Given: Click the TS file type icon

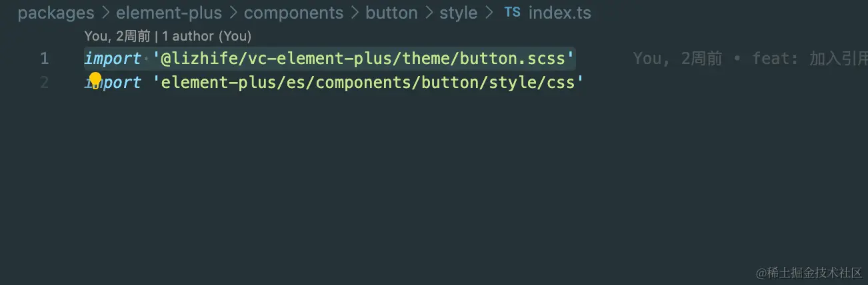Looking at the screenshot, I should [512, 12].
